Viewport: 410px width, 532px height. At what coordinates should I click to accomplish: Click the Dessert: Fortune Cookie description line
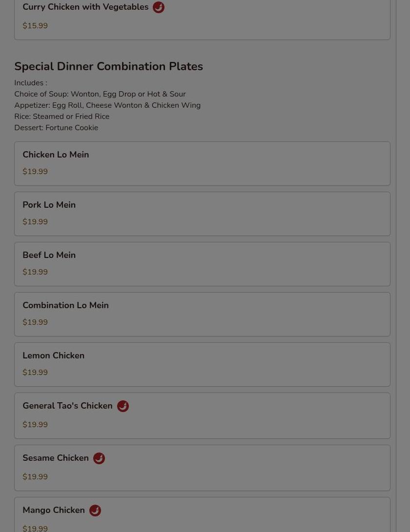click(56, 128)
